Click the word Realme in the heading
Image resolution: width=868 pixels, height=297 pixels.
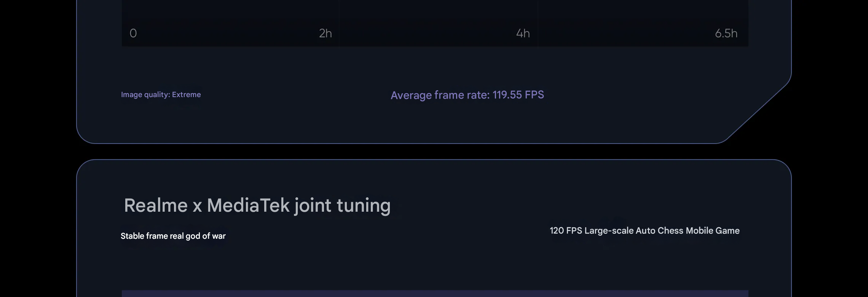tap(156, 206)
